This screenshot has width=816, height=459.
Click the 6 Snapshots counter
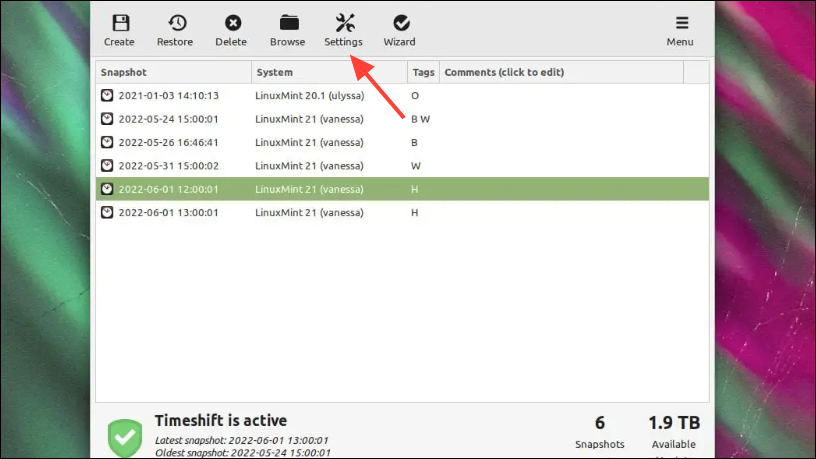(x=600, y=432)
